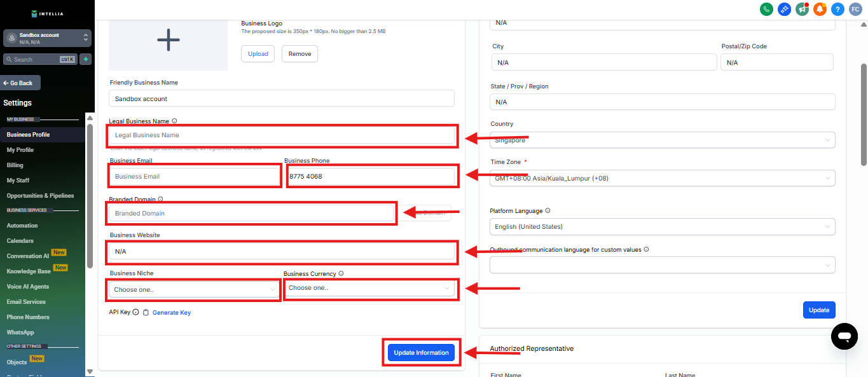
Task: Open the orange notifications bell
Action: pyautogui.click(x=820, y=9)
